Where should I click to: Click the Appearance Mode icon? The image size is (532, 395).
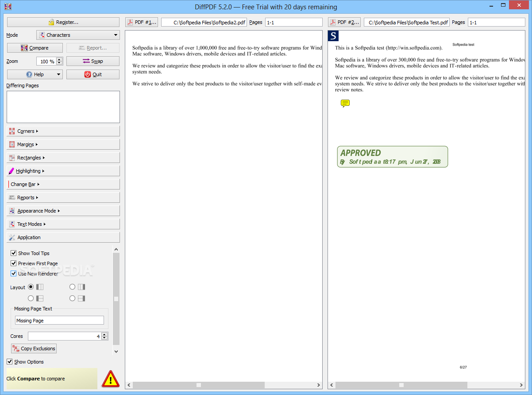12,211
